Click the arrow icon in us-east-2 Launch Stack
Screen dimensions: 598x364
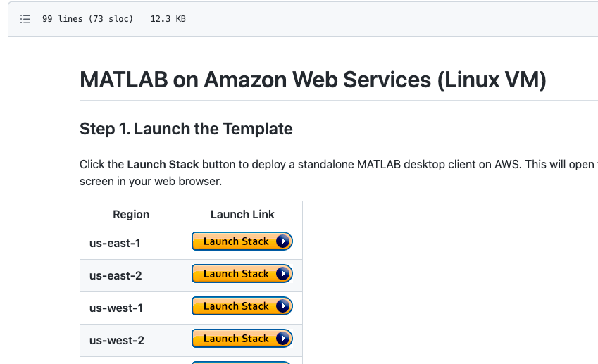[x=283, y=274]
